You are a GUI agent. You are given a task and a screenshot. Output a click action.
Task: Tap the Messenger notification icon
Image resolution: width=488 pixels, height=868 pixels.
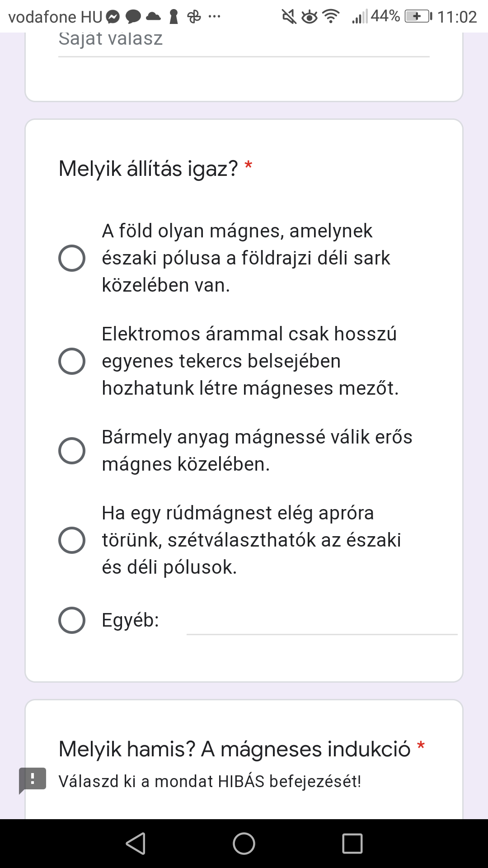coord(113,17)
